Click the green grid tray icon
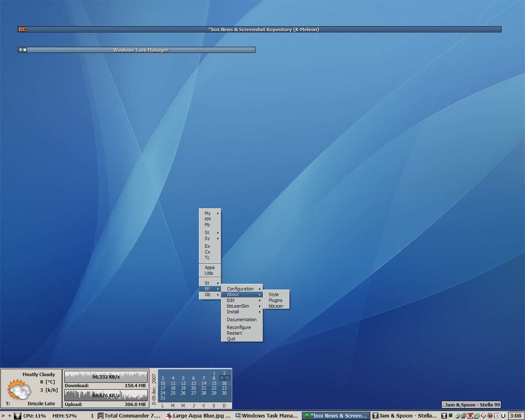The height and width of the screenshot is (420, 525). pyautogui.click(x=451, y=415)
